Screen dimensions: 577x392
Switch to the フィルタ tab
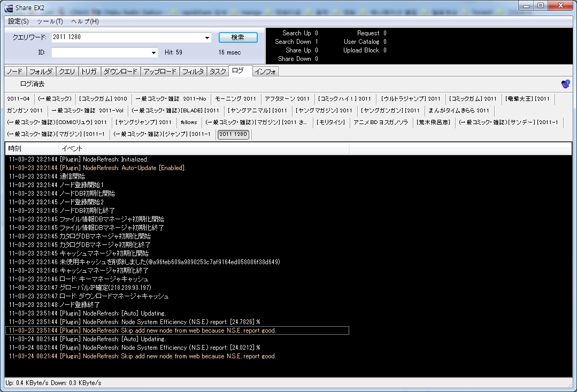[x=193, y=72]
